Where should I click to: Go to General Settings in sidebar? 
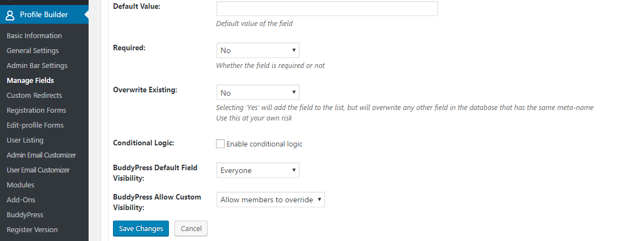[x=33, y=50]
